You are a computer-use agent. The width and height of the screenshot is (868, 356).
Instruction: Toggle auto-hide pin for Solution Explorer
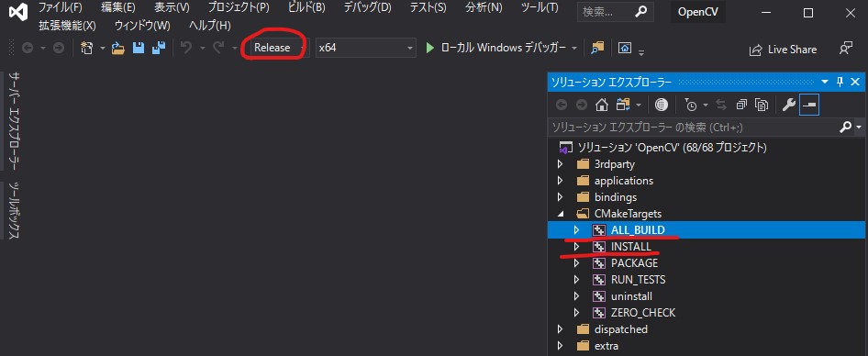click(x=840, y=82)
